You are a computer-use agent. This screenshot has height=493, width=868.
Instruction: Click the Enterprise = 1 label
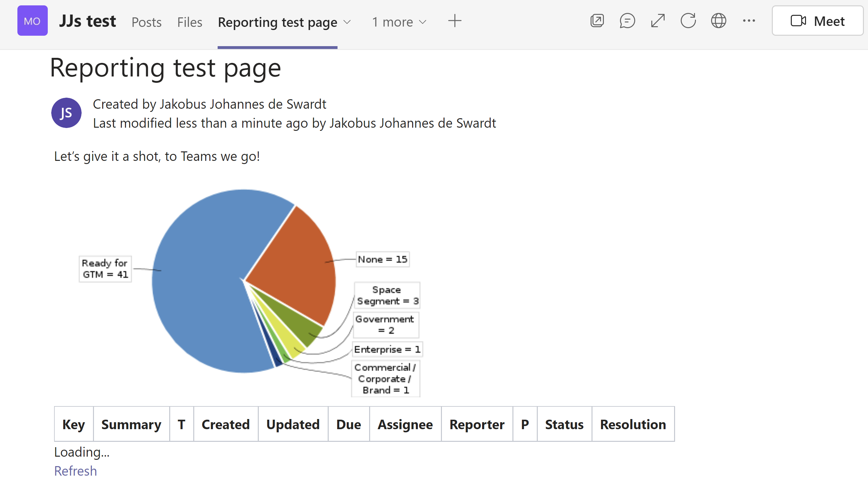[x=387, y=349]
